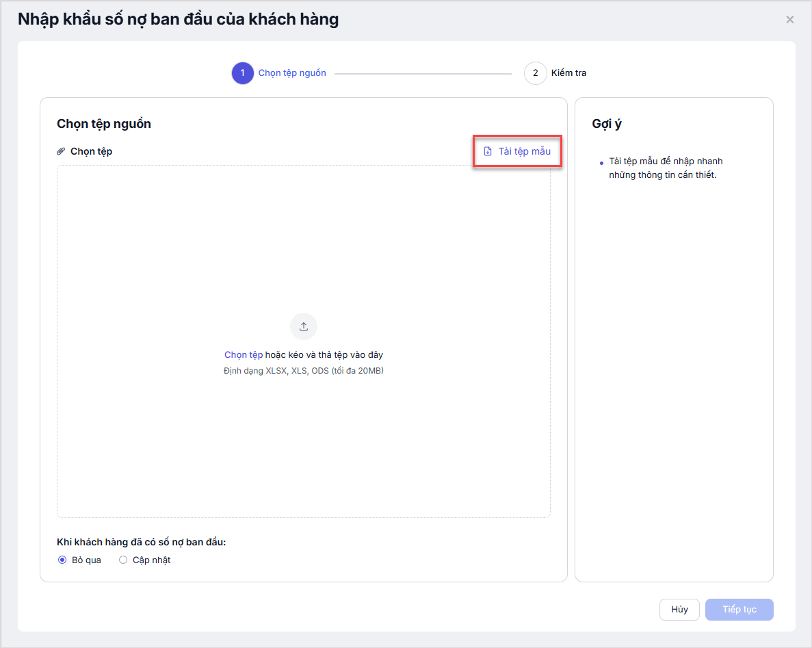The width and height of the screenshot is (812, 648).
Task: Open the Chọn tệp nguồn step label in stepper
Action: tap(292, 73)
